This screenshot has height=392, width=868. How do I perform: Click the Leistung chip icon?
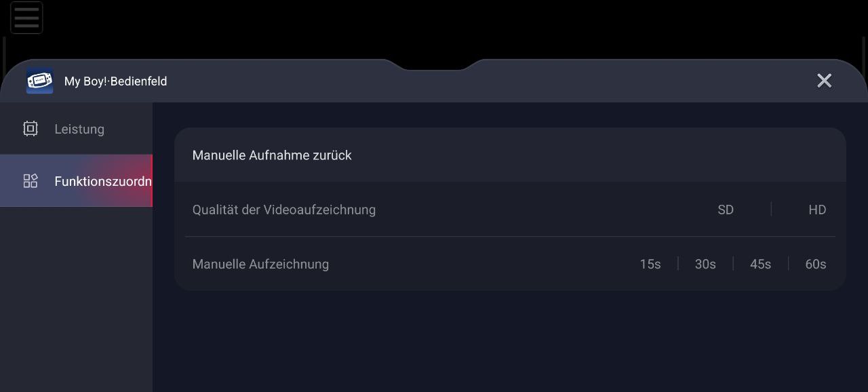31,129
